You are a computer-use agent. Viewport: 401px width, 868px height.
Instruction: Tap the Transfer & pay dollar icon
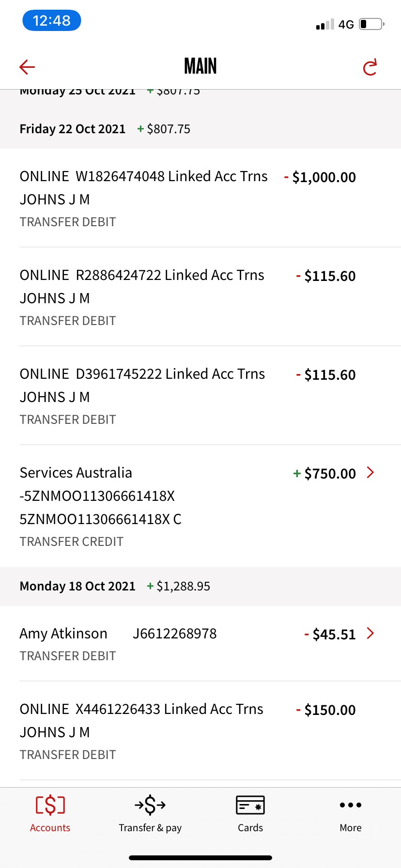[x=150, y=805]
